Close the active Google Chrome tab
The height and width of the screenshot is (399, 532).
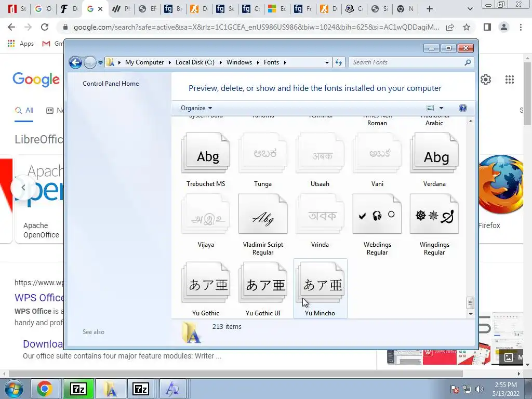pos(100,9)
